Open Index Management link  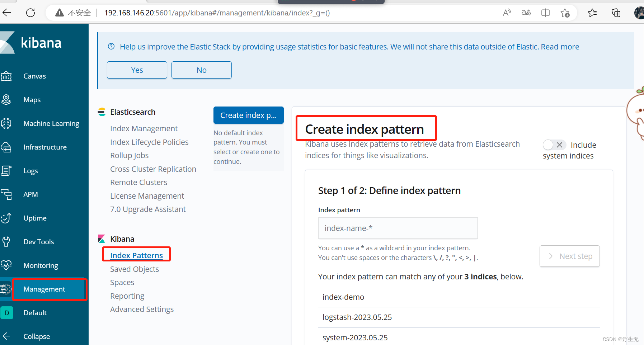tap(144, 128)
